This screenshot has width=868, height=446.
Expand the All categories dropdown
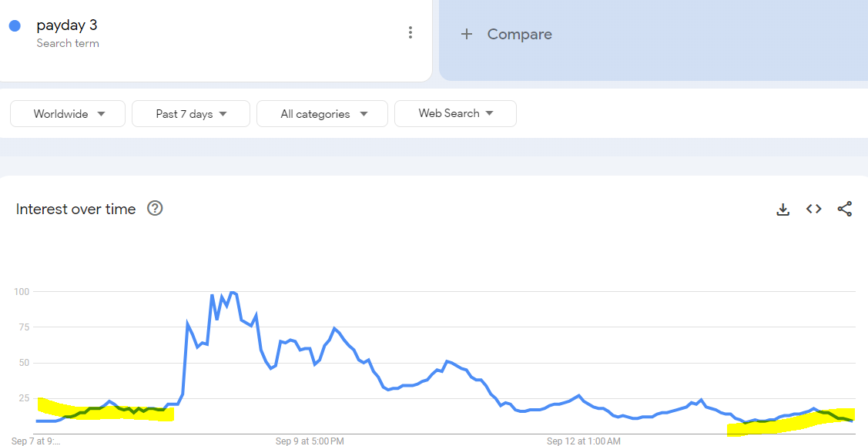point(322,114)
